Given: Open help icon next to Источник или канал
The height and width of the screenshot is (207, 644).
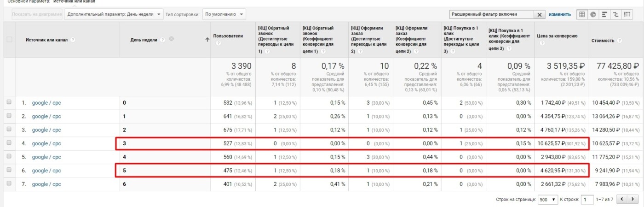Looking at the screenshot, I should pos(73,40).
